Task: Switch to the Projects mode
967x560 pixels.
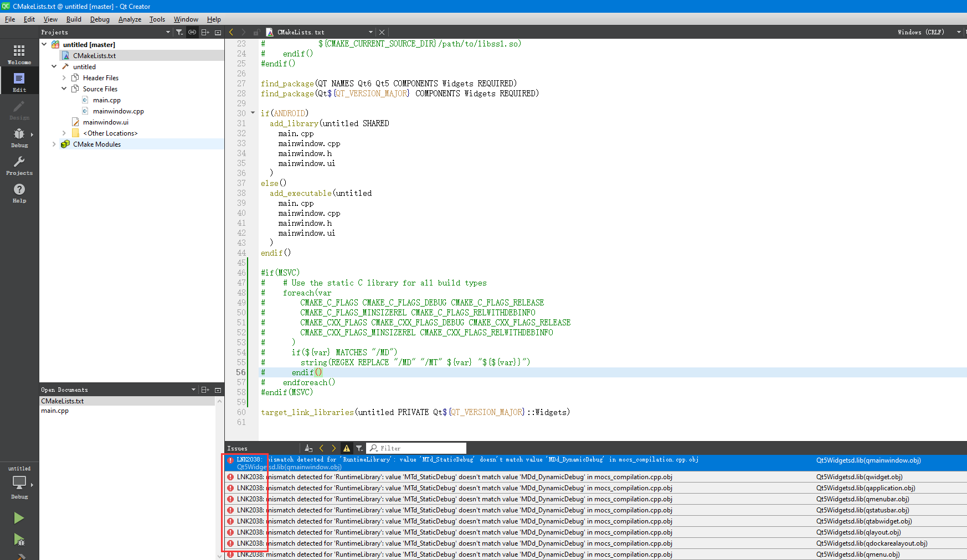Action: click(19, 164)
